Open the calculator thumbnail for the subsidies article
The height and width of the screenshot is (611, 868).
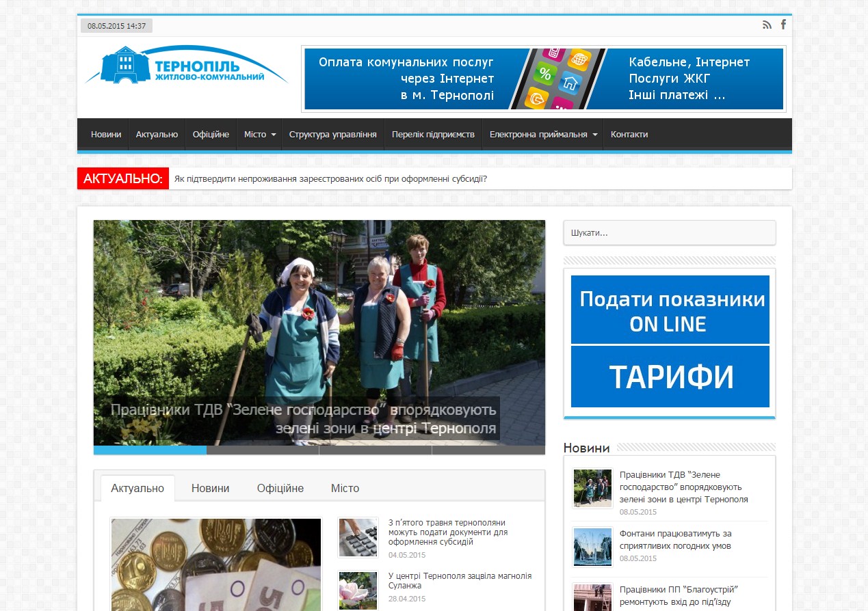pyautogui.click(x=358, y=537)
